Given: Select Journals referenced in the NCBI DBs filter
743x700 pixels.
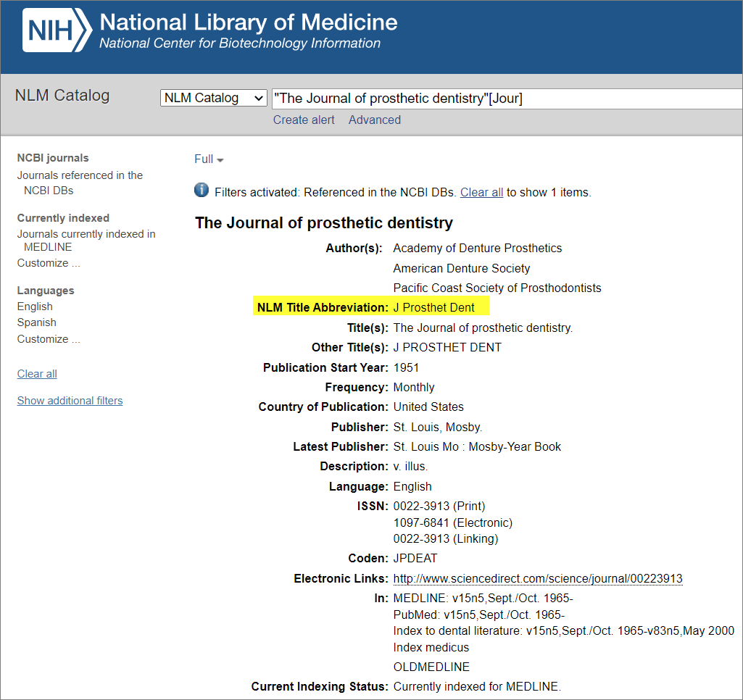Looking at the screenshot, I should pyautogui.click(x=80, y=183).
